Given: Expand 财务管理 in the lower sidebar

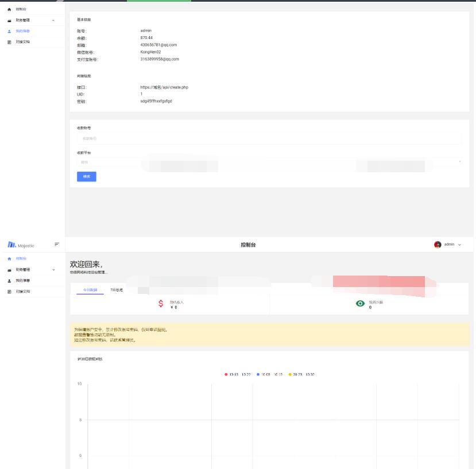Looking at the screenshot, I should pyautogui.click(x=32, y=270).
